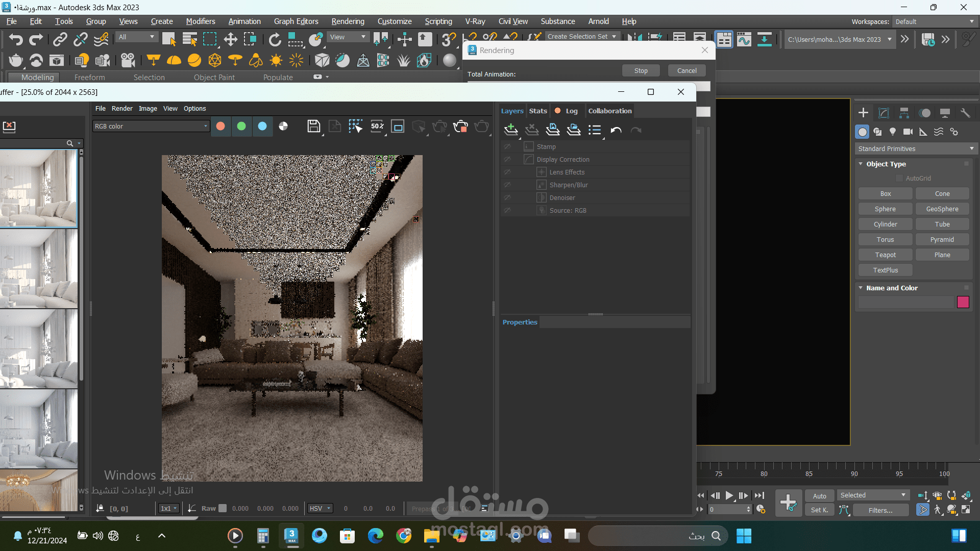Screen dimensions: 980x551
Task: Click the Undo arrow in 3ds Max toolbar
Action: pyautogui.click(x=16, y=39)
